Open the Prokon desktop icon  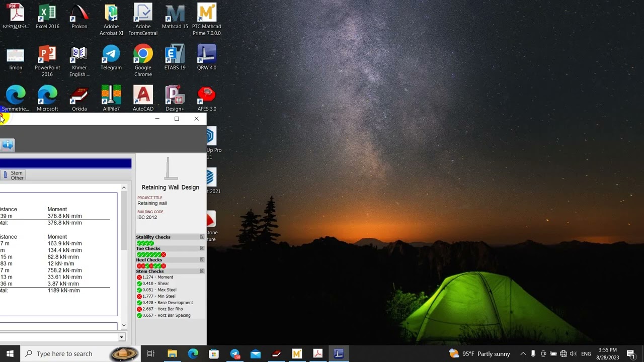pyautogui.click(x=79, y=17)
